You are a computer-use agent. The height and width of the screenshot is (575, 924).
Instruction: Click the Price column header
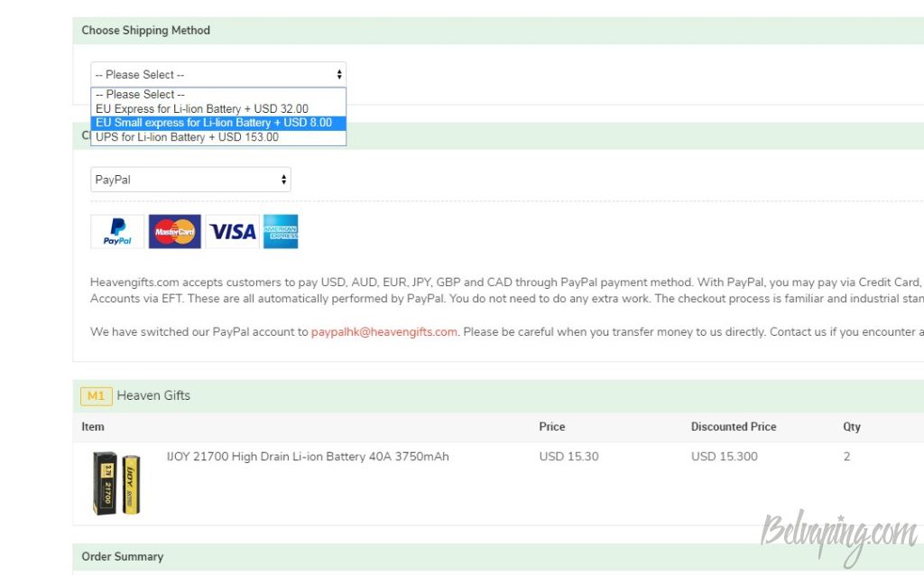pyautogui.click(x=551, y=426)
